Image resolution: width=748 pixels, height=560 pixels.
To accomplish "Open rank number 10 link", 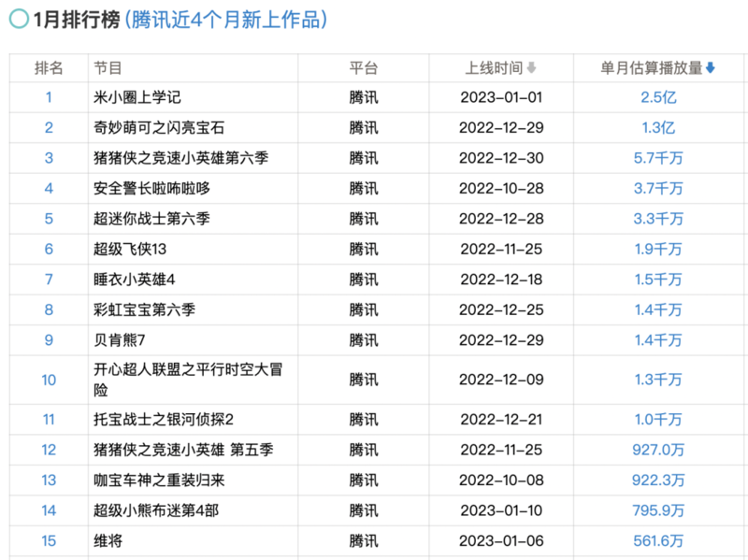I will (x=49, y=381).
